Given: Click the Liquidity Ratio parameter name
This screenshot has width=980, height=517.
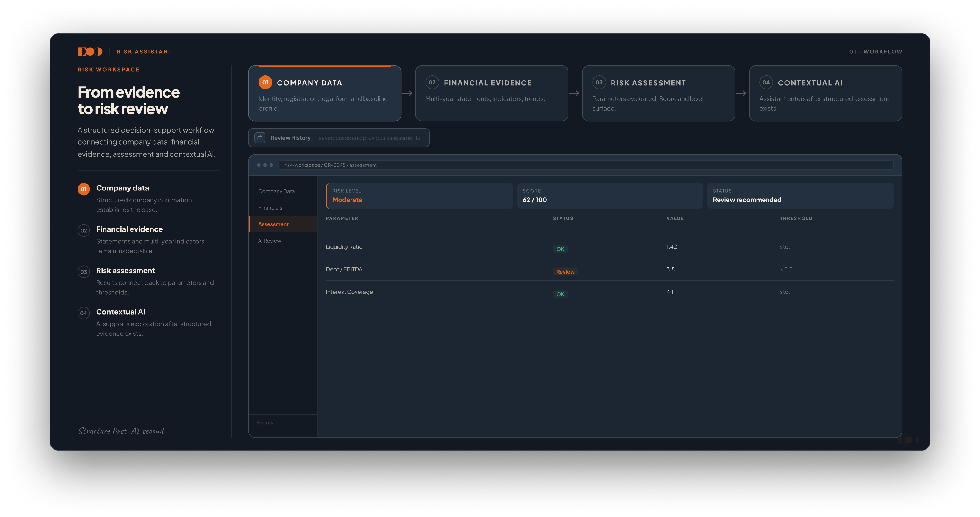Looking at the screenshot, I should click(344, 247).
